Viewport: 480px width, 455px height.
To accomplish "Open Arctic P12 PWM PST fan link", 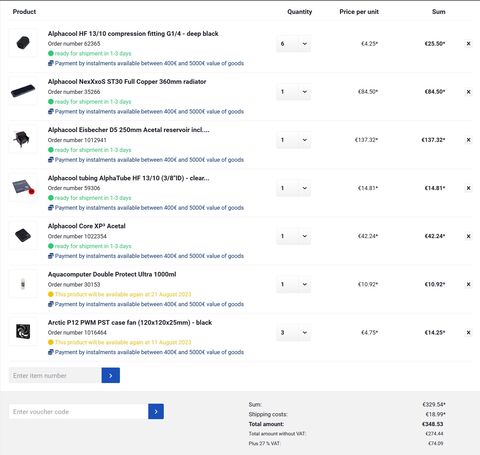I will pyautogui.click(x=130, y=322).
